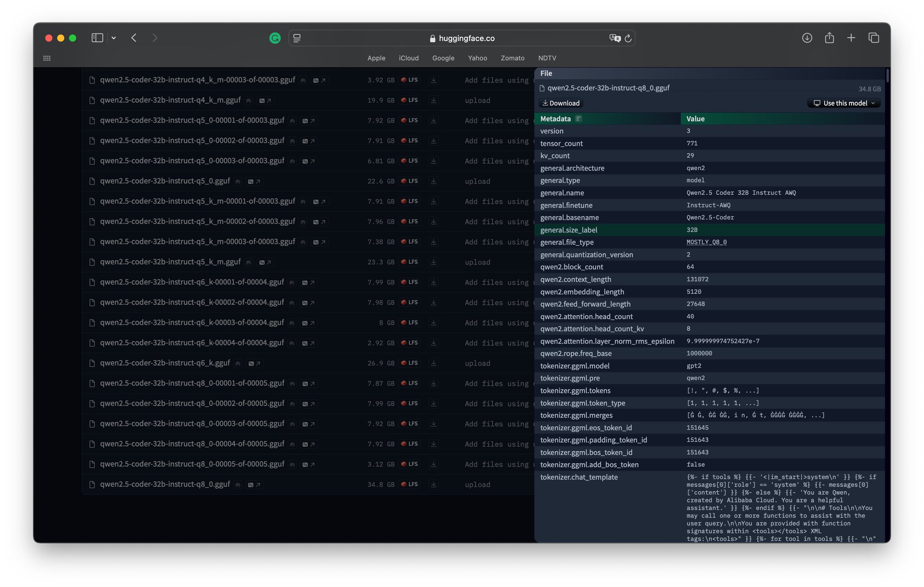This screenshot has width=924, height=587.
Task: Open q5_0-00001-of-00003.gguf file link
Action: point(192,120)
